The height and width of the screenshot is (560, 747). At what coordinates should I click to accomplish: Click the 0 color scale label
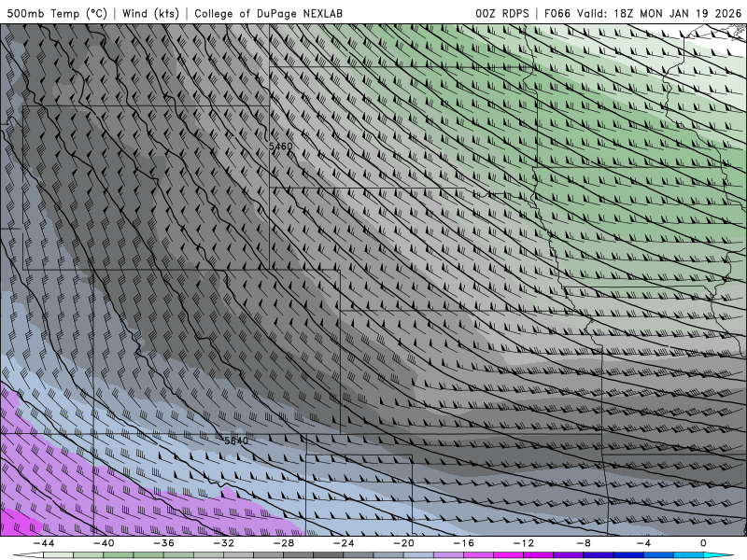coord(703,543)
